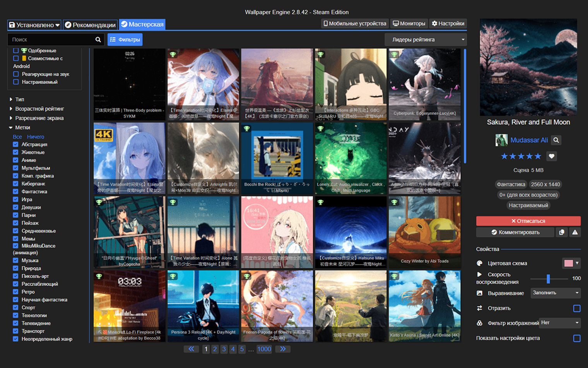Screen dimensions: 588x368
Task: Click the warning report triangle icon
Action: tap(575, 232)
